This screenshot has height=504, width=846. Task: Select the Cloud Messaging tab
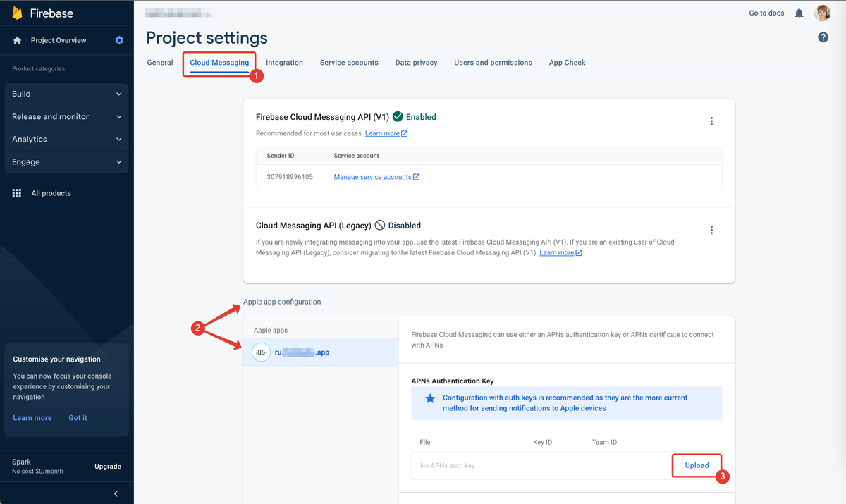click(x=219, y=63)
